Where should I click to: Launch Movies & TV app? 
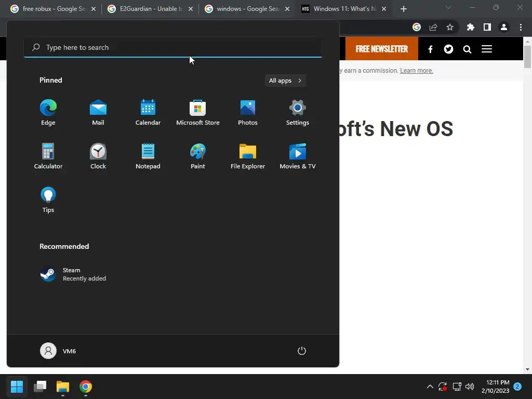[x=298, y=156]
